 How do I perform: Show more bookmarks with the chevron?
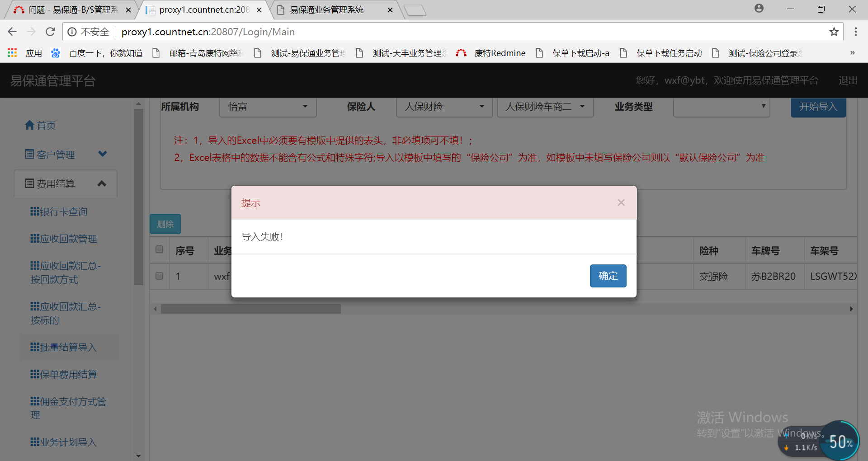[853, 53]
